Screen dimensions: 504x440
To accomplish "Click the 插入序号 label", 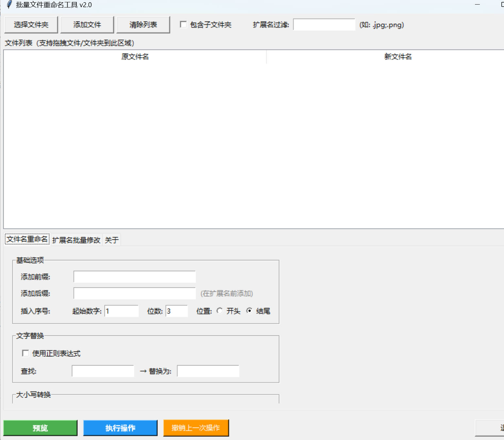I will coord(36,311).
